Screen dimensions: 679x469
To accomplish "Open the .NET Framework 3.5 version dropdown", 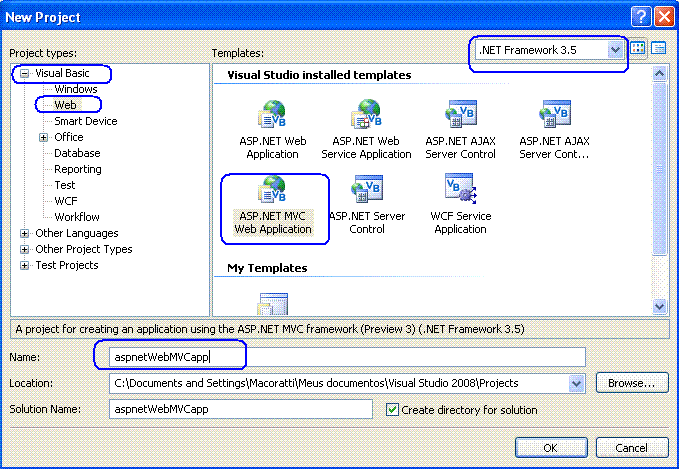I will (615, 50).
